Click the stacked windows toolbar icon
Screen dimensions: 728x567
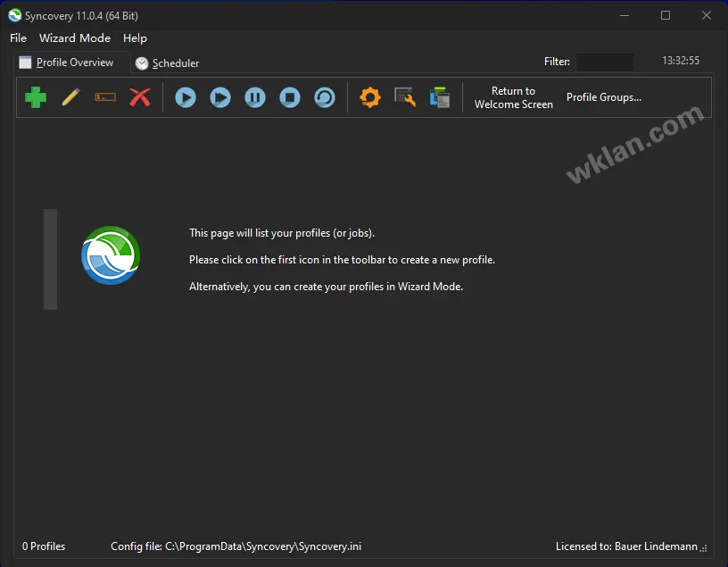(440, 97)
